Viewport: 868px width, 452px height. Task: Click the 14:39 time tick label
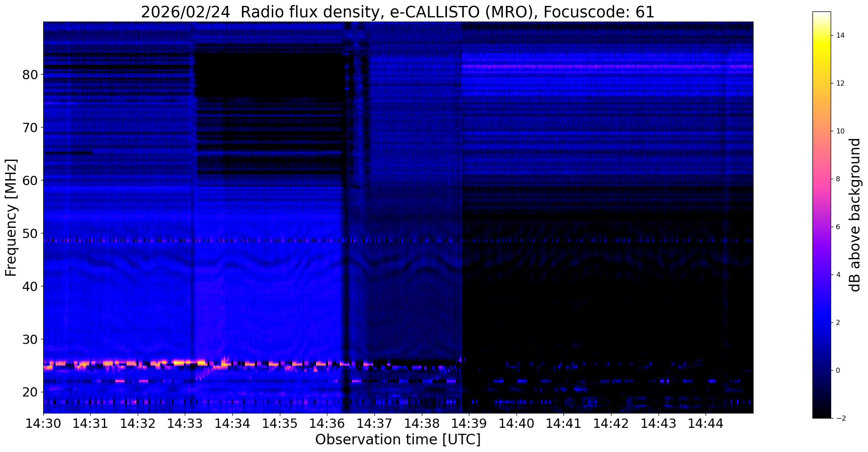(469, 423)
